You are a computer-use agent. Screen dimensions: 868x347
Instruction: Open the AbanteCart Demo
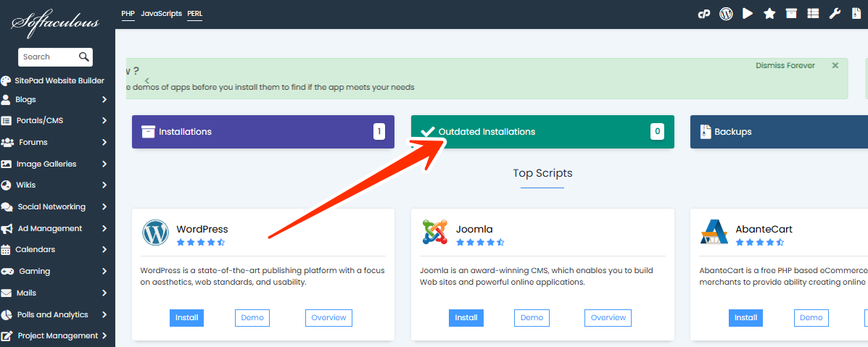[x=811, y=318]
